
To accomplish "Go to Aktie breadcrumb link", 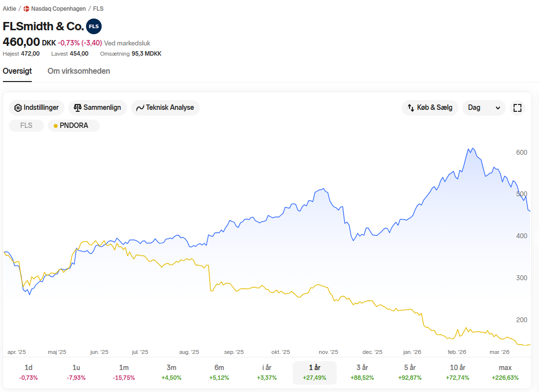I will pyautogui.click(x=9, y=9).
